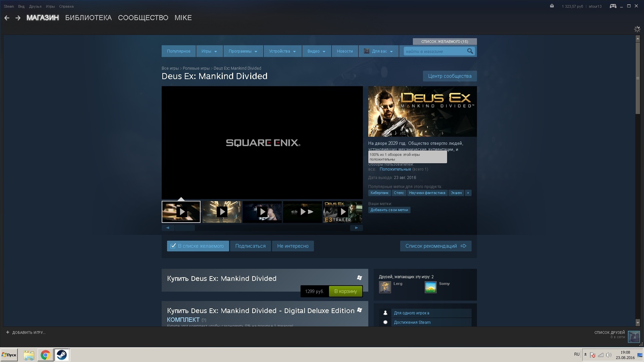Screen dimensions: 644x362
Task: Open Somy's friend avatar
Action: tap(431, 287)
